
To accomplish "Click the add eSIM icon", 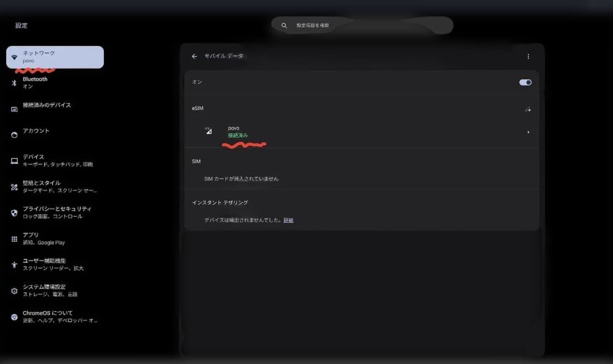I will 528,109.
